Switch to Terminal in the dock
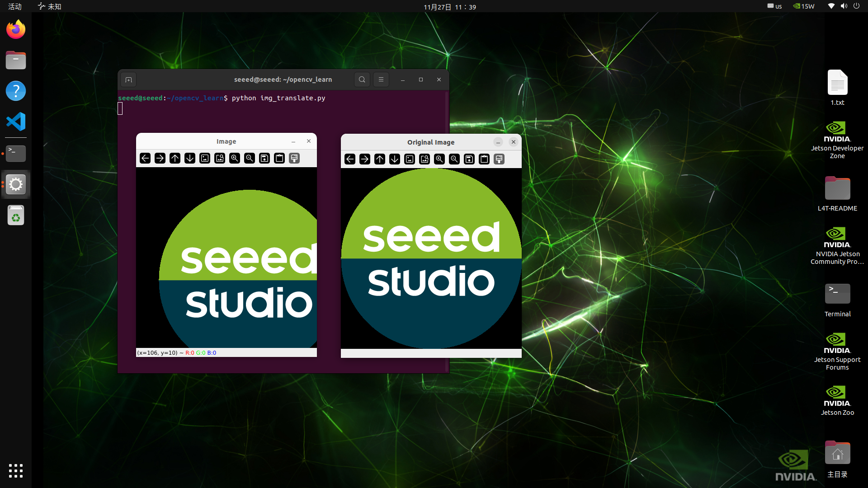Screen dimensions: 868x488 click(16, 154)
